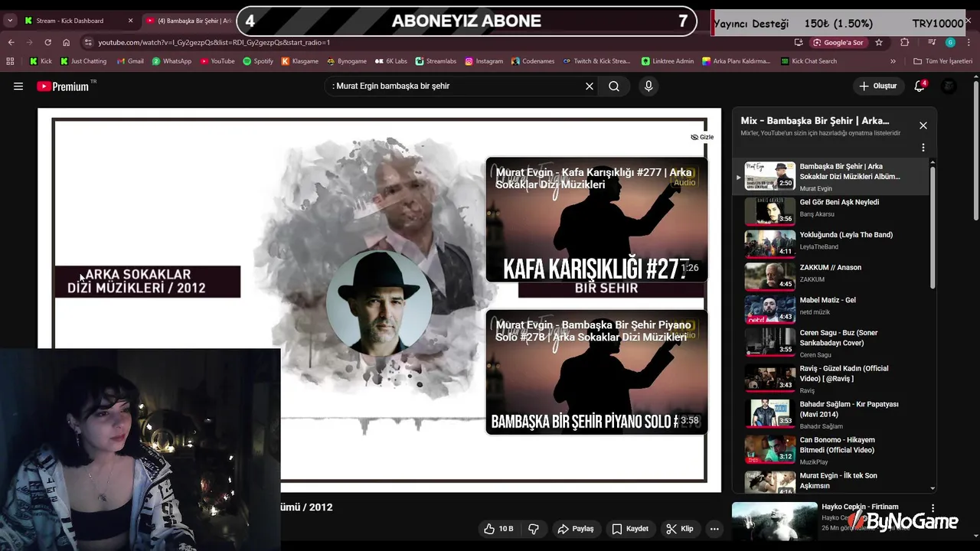Open Mix playlist three-dot options
Screen dimensions: 980x551
(923, 147)
